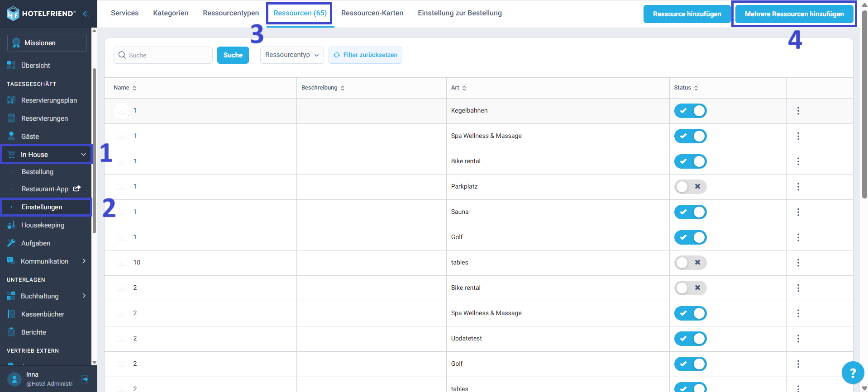Click the Reservierungen document icon
Image resolution: width=868 pixels, height=392 pixels.
click(x=11, y=118)
